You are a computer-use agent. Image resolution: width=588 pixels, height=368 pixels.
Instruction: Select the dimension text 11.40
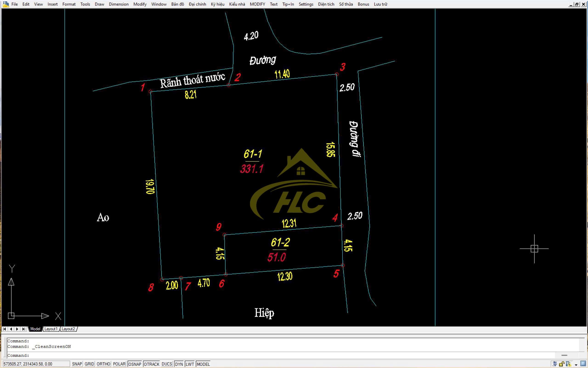tap(282, 74)
